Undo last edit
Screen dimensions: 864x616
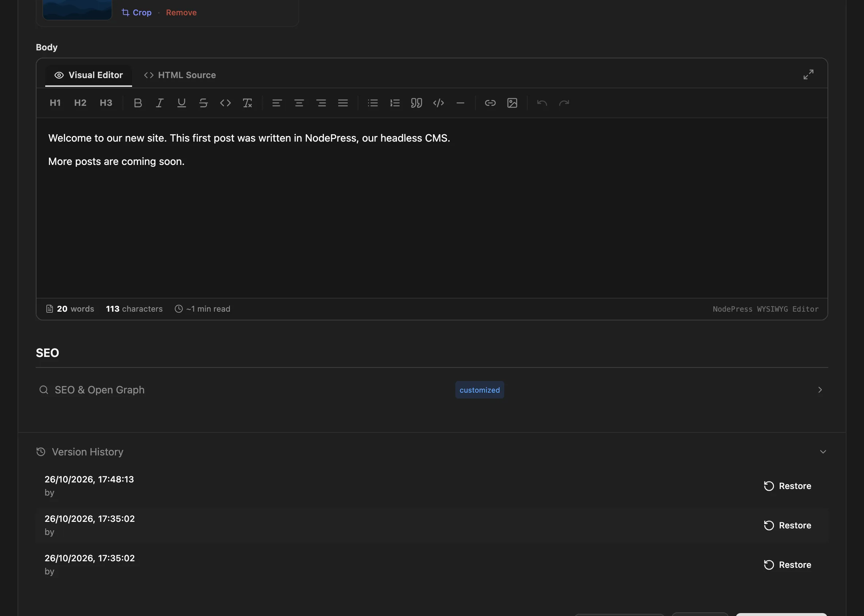(542, 103)
